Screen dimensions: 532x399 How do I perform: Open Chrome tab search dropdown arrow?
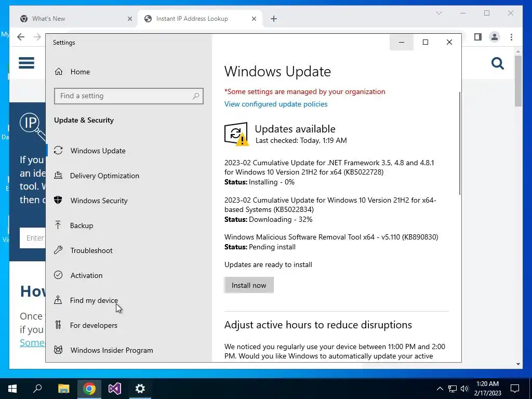coord(438,13)
